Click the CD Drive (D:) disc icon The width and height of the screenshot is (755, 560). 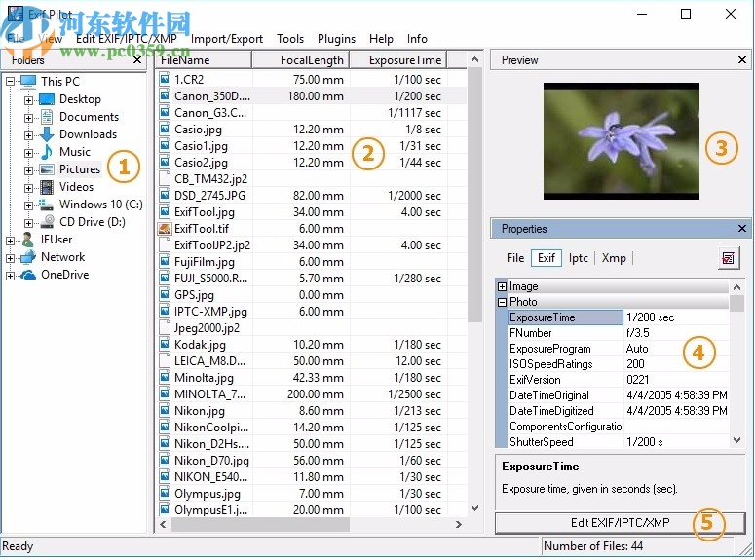point(47,222)
